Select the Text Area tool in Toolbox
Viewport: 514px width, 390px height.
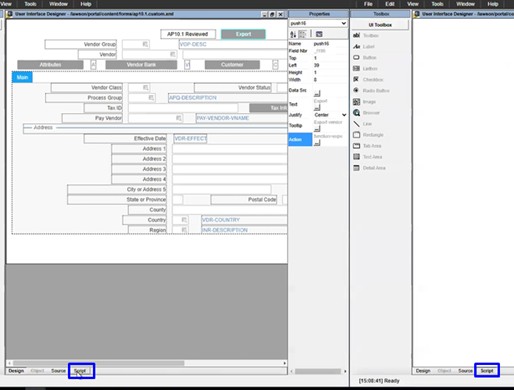click(367, 157)
